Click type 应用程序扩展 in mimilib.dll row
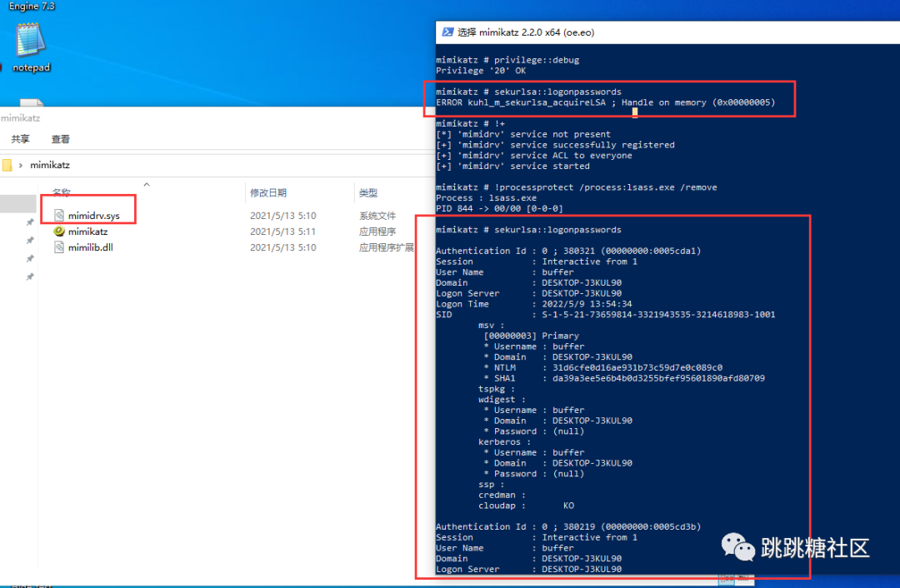The width and height of the screenshot is (900, 588). pyautogui.click(x=387, y=247)
